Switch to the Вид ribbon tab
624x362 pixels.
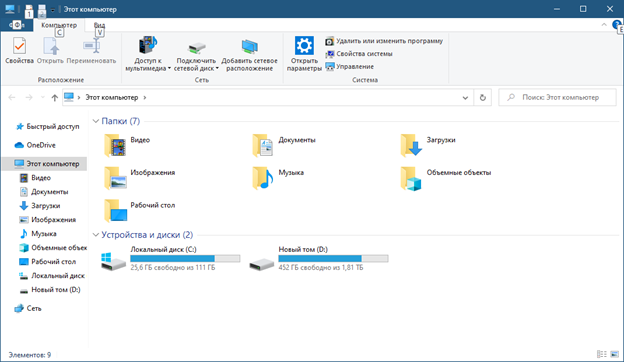pyautogui.click(x=99, y=25)
